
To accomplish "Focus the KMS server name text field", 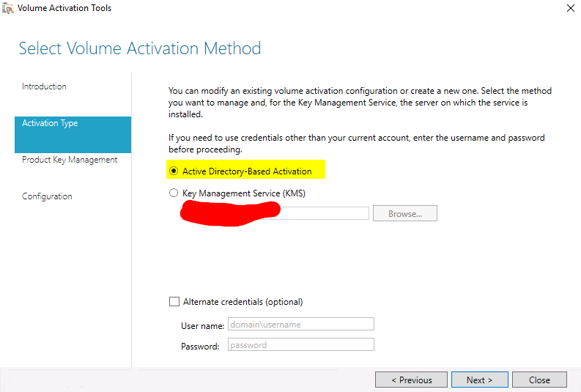I will 322,213.
